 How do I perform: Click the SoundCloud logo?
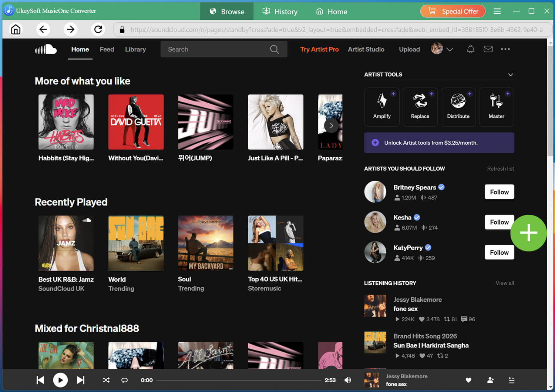(x=46, y=49)
